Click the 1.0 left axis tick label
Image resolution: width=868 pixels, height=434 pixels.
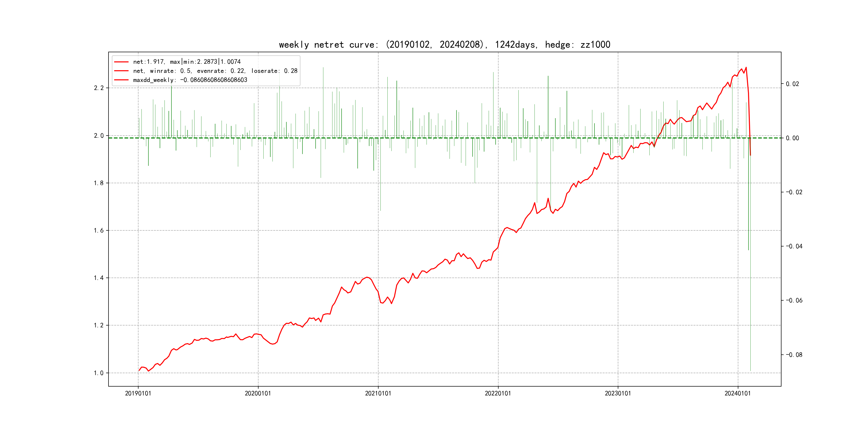(99, 373)
